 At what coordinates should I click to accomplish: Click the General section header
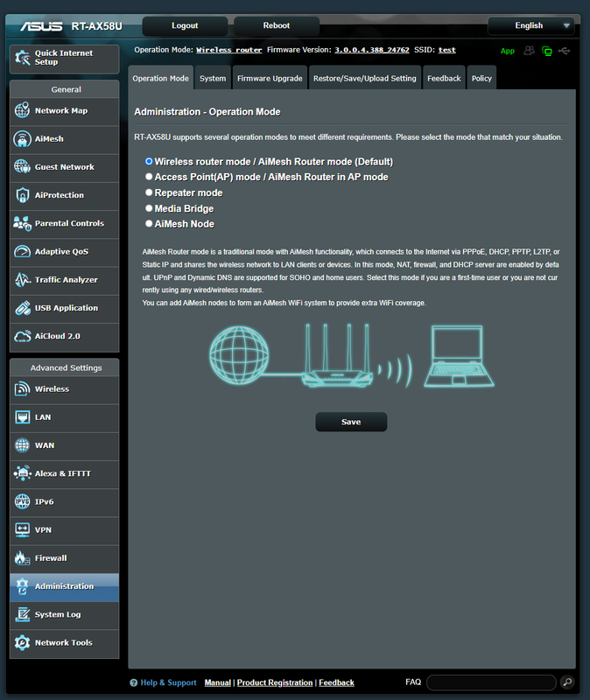[66, 89]
